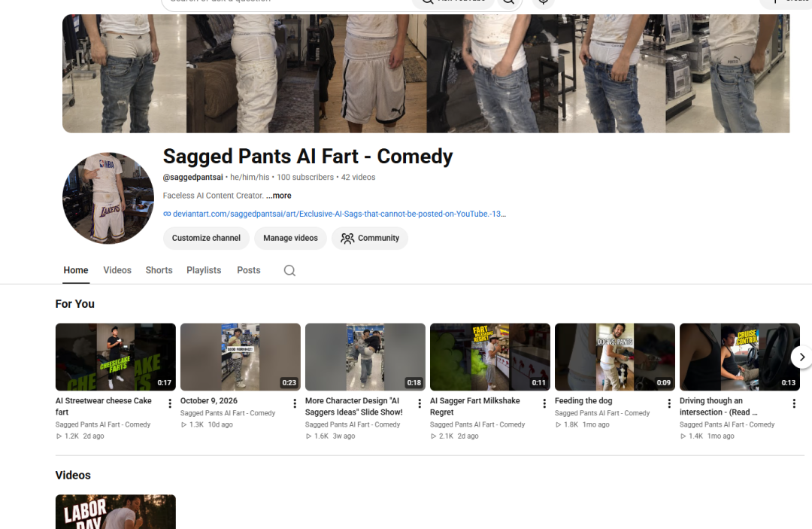Open more options for AI Streetwear cheese Cake video

tap(170, 403)
